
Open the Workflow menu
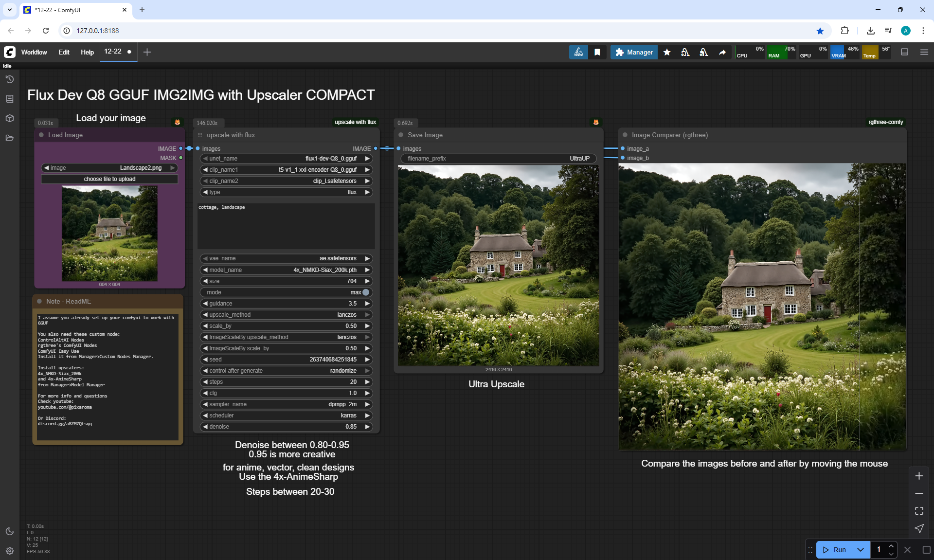pyautogui.click(x=34, y=52)
